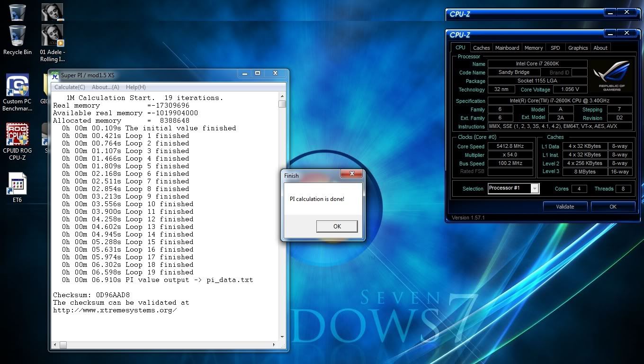Click the OK button in CPU-Z
This screenshot has height=364, width=644.
[613, 207]
